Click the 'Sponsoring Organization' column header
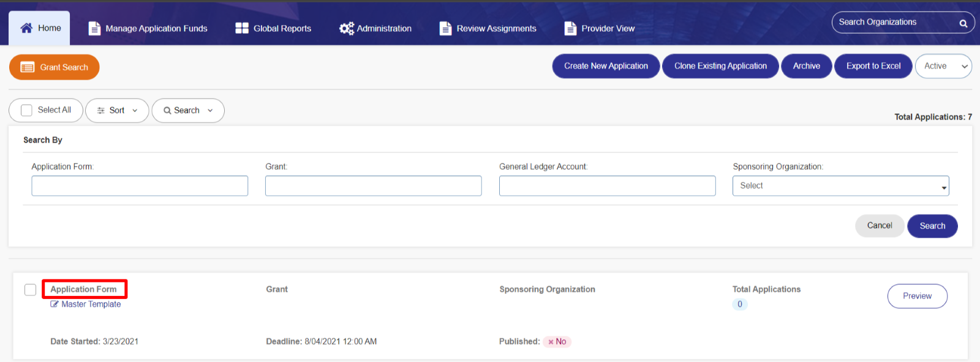 [x=547, y=290]
